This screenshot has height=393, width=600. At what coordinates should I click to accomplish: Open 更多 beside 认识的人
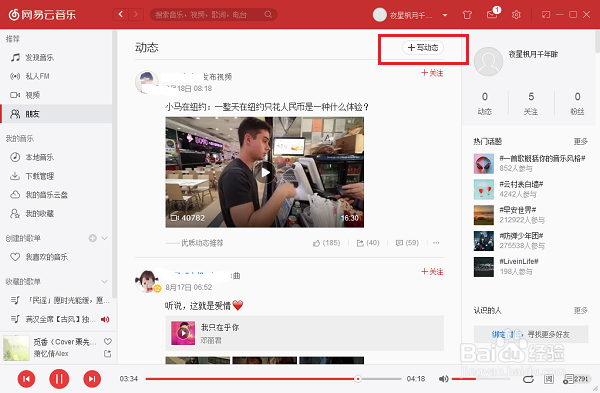(x=580, y=310)
